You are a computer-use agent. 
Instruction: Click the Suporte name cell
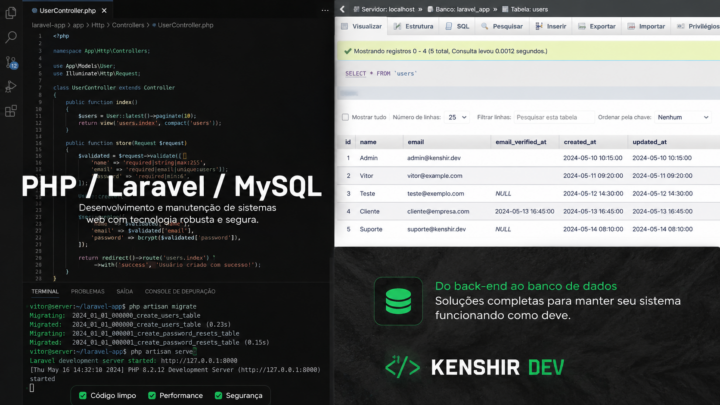(x=371, y=229)
